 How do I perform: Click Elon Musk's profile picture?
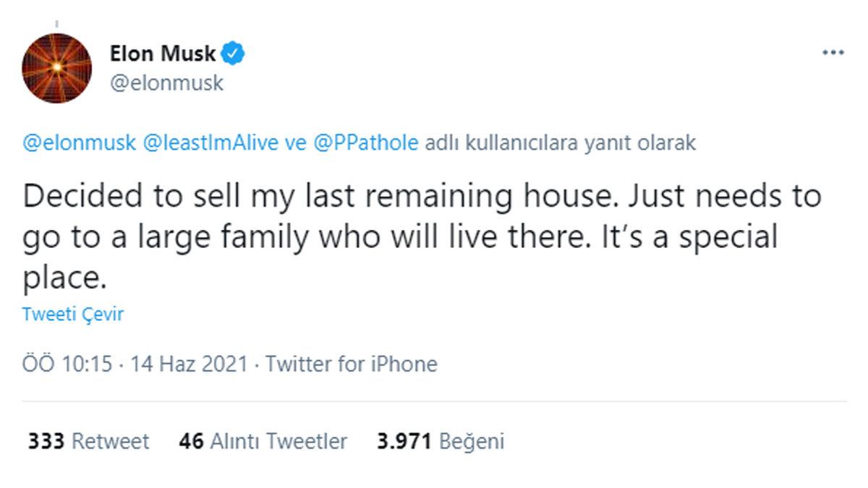[56, 67]
